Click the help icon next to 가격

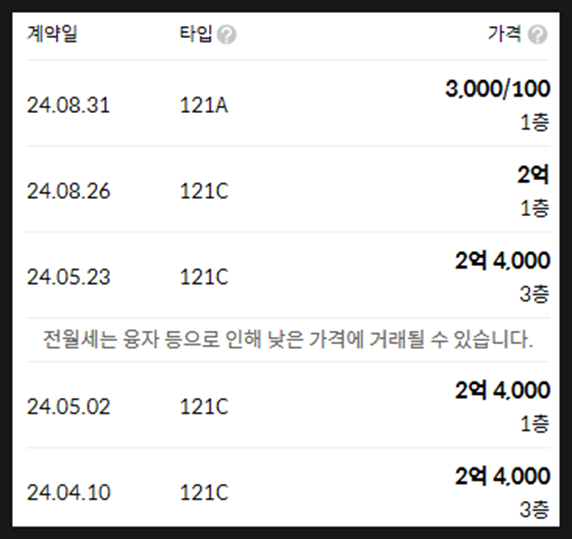(x=538, y=35)
